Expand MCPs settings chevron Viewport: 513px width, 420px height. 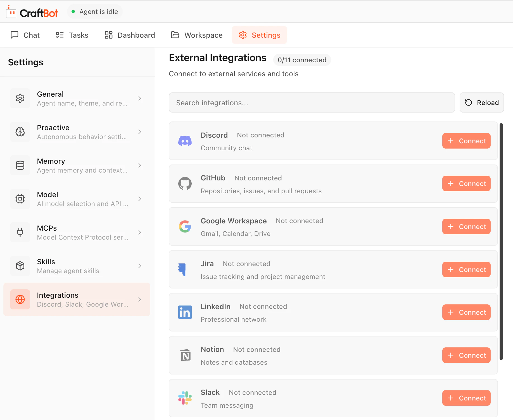tap(140, 232)
